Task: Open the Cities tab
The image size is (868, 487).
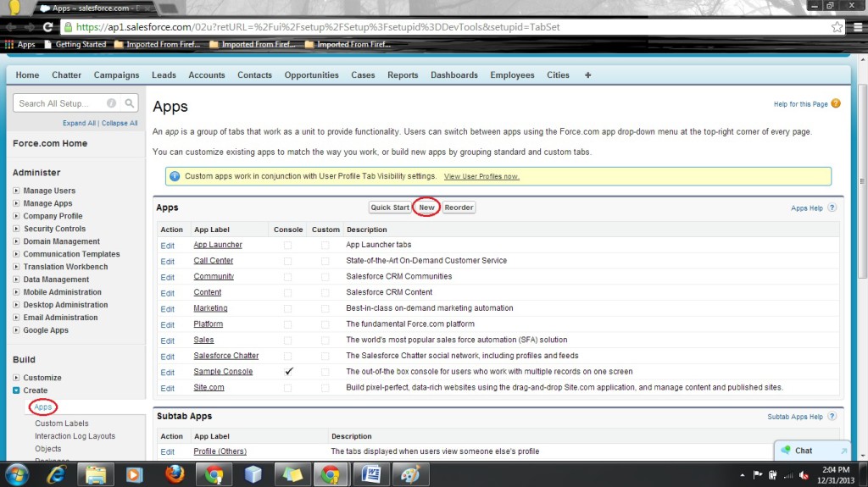Action: 558,75
